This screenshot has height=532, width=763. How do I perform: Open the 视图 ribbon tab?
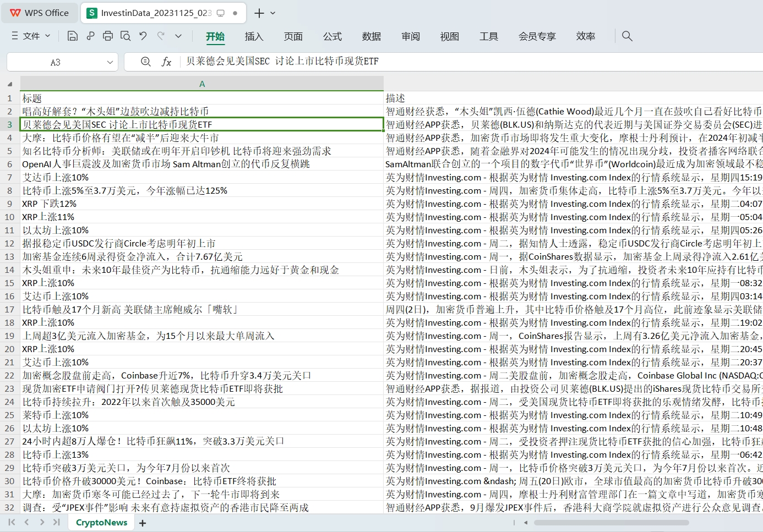(x=449, y=36)
